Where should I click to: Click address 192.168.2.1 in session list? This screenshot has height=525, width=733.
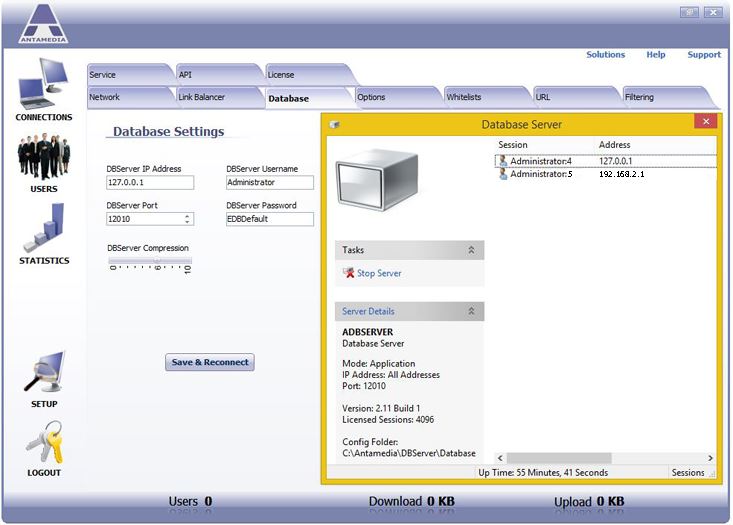[x=622, y=174]
